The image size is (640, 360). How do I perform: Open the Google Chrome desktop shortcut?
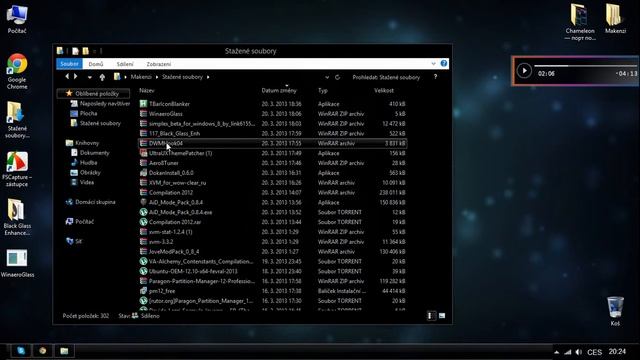click(17, 71)
